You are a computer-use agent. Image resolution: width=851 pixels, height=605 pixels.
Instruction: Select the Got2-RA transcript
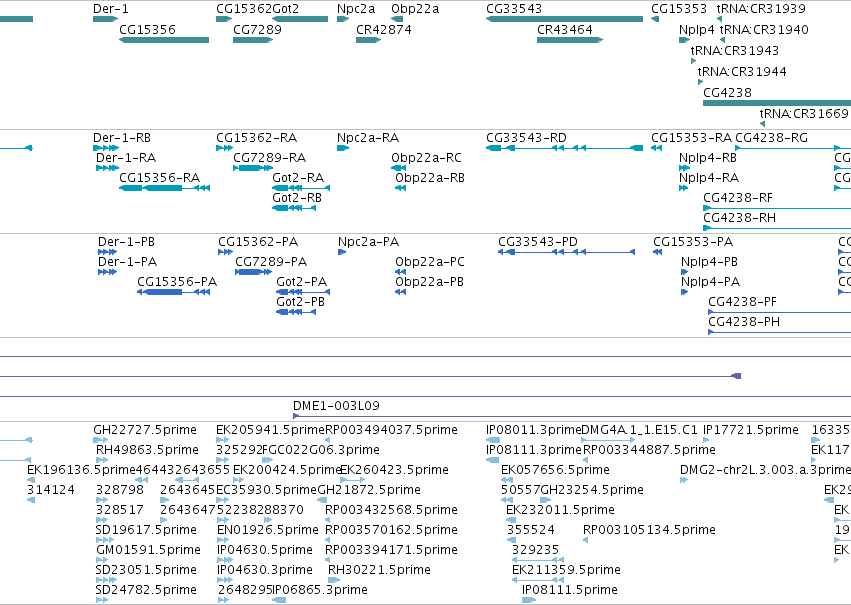(301, 188)
